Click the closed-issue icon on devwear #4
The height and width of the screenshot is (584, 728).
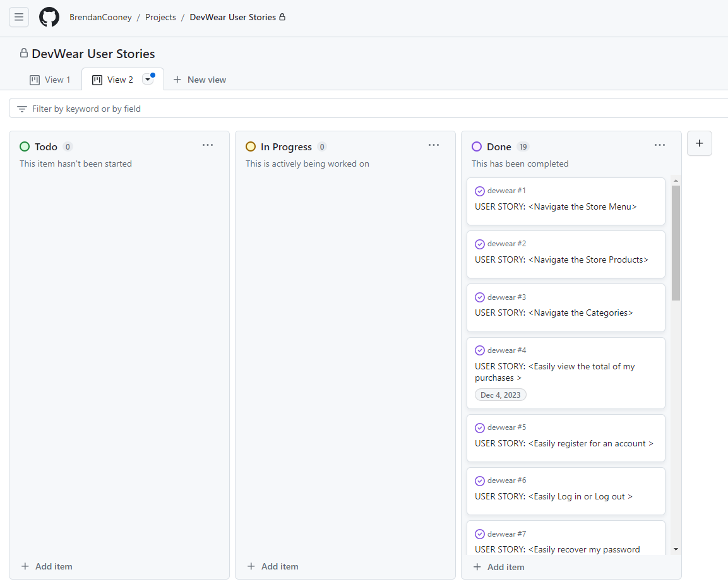pos(480,350)
